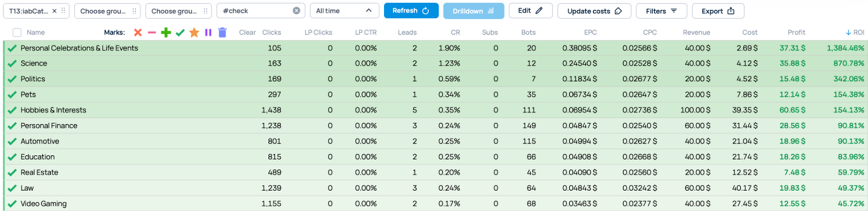Open the second Choose group dropdown
The width and height of the screenshot is (868, 211).
pyautogui.click(x=179, y=11)
